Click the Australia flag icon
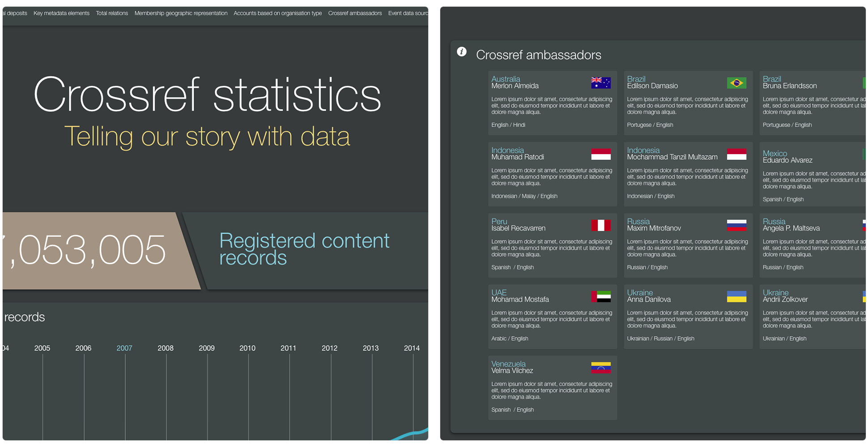This screenshot has width=868, height=447. click(600, 83)
